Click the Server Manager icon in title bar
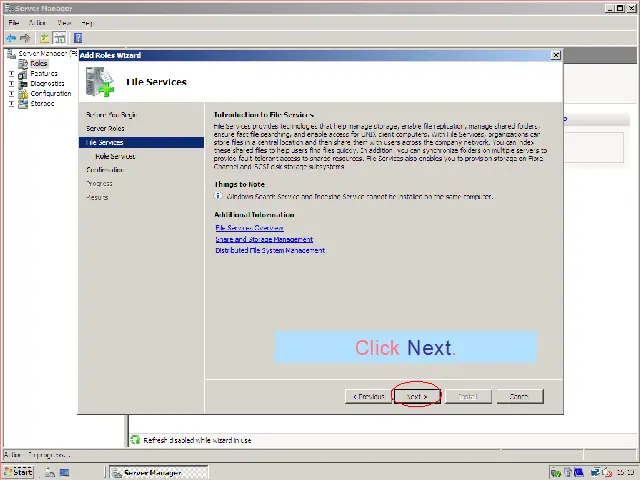Image resolution: width=640 pixels, height=480 pixels. [9, 8]
